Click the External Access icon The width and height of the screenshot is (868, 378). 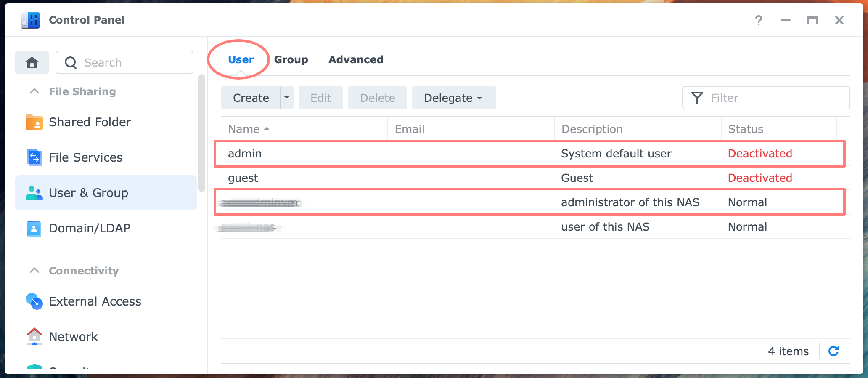coord(34,301)
